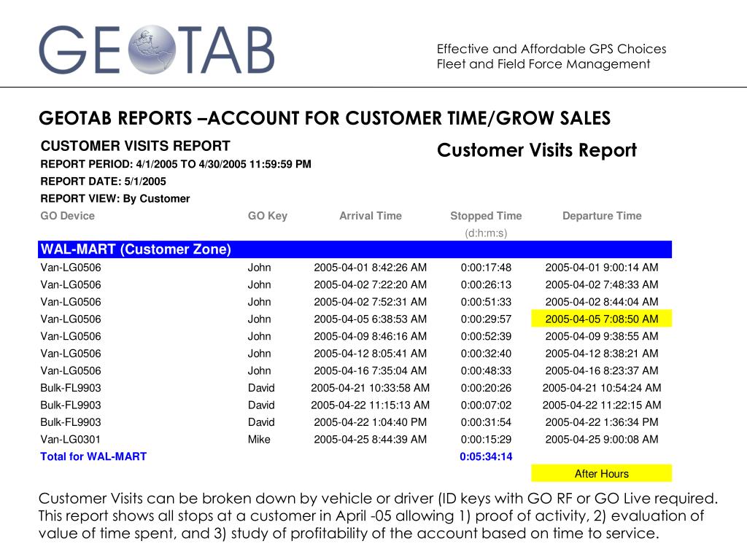Click stopped time 0:00:26:13
Image resolution: width=747 pixels, height=560 pixels.
coord(486,284)
